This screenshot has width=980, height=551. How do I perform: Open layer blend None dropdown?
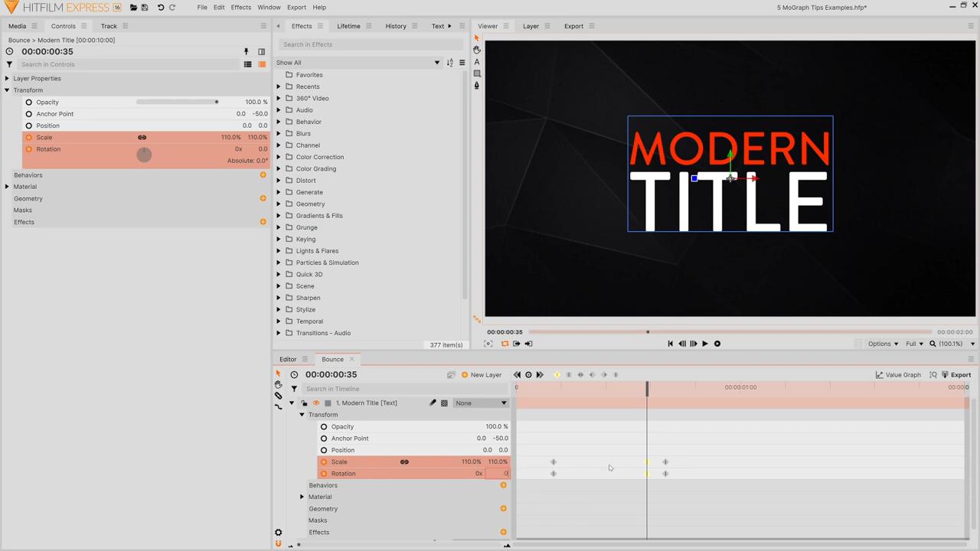(x=481, y=403)
